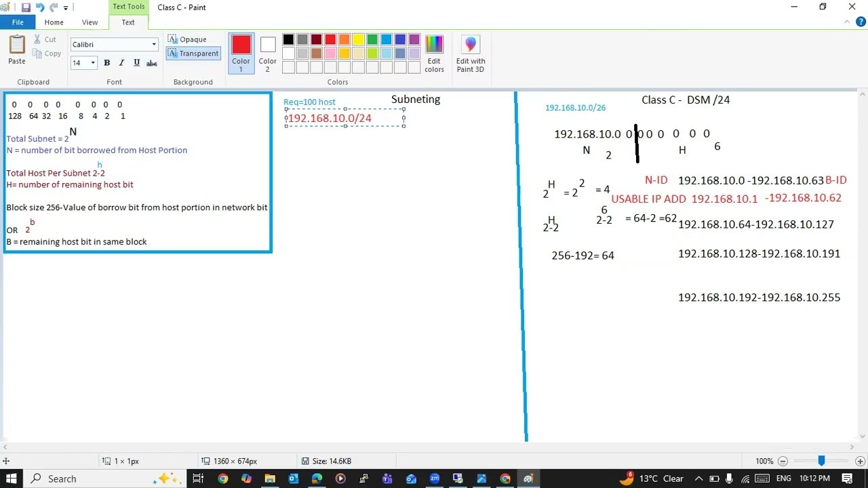Click the Save icon in quick access toolbar

pos(26,7)
